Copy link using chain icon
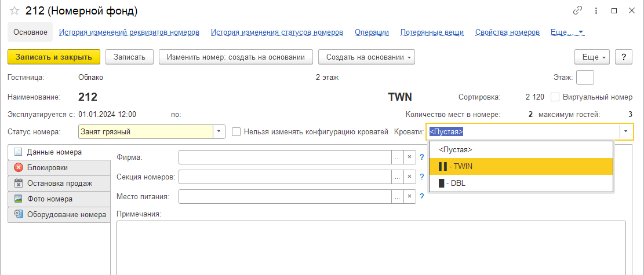Viewport: 644px width, 275px height. [577, 10]
